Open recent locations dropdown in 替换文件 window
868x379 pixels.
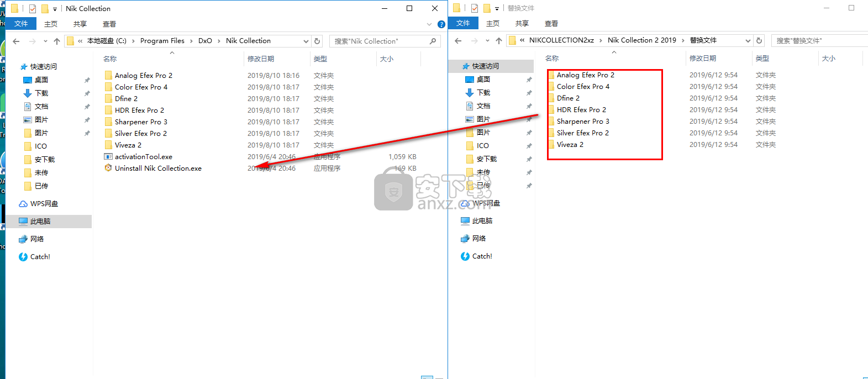coord(487,41)
